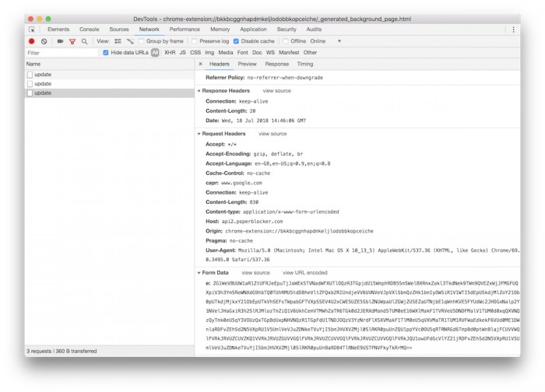Image resolution: width=545 pixels, height=392 pixels.
Task: Open the Audits tab
Action: [314, 30]
